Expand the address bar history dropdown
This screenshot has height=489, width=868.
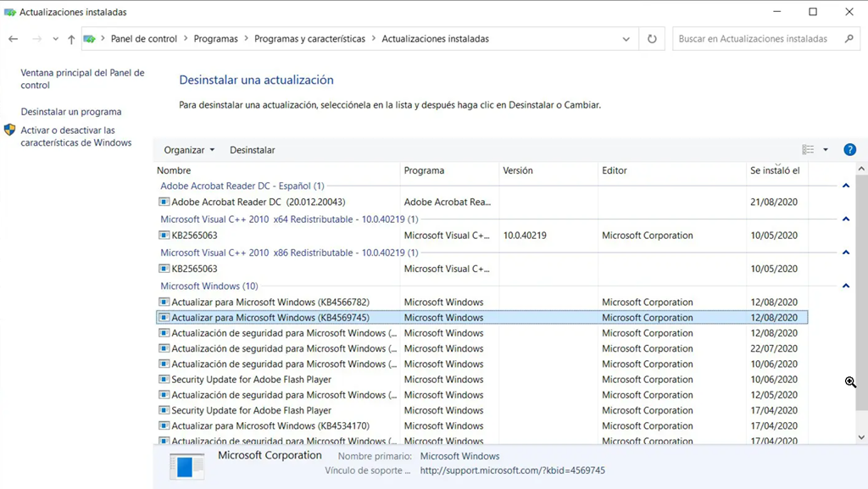[x=626, y=39]
